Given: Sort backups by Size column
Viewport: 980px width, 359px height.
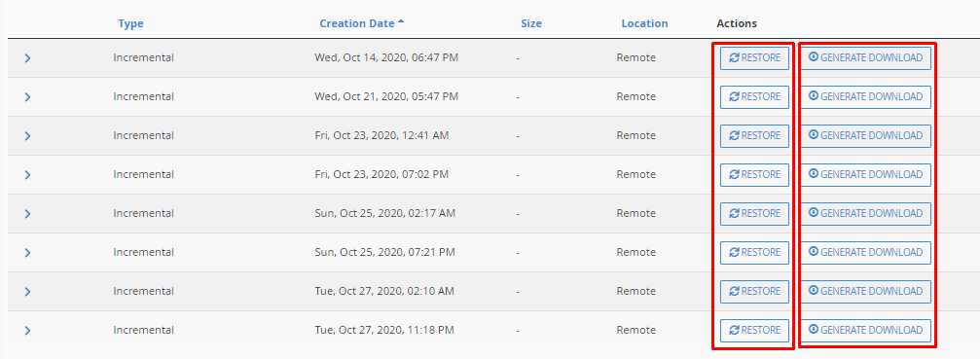Looking at the screenshot, I should [531, 23].
